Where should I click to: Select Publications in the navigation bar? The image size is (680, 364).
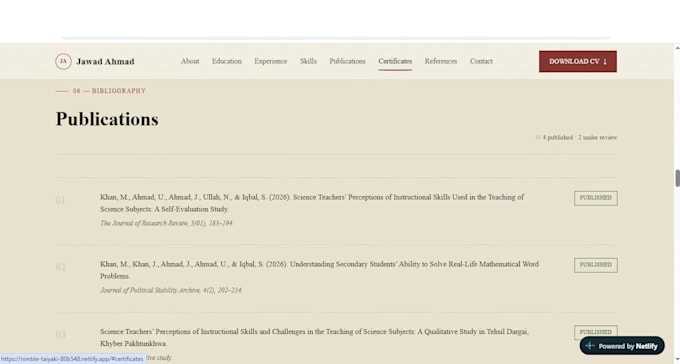point(347,61)
